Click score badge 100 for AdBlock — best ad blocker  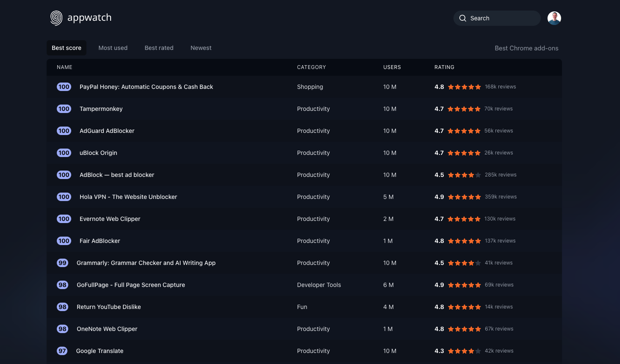(x=64, y=175)
